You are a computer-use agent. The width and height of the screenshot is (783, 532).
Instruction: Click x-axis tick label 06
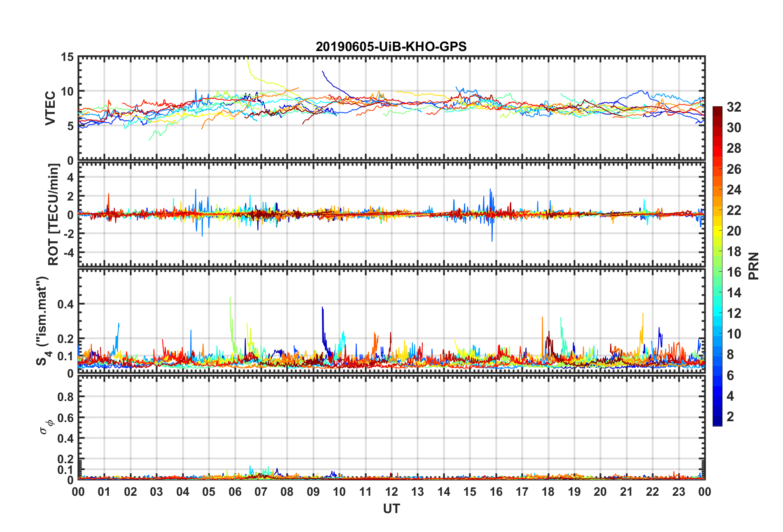click(235, 492)
